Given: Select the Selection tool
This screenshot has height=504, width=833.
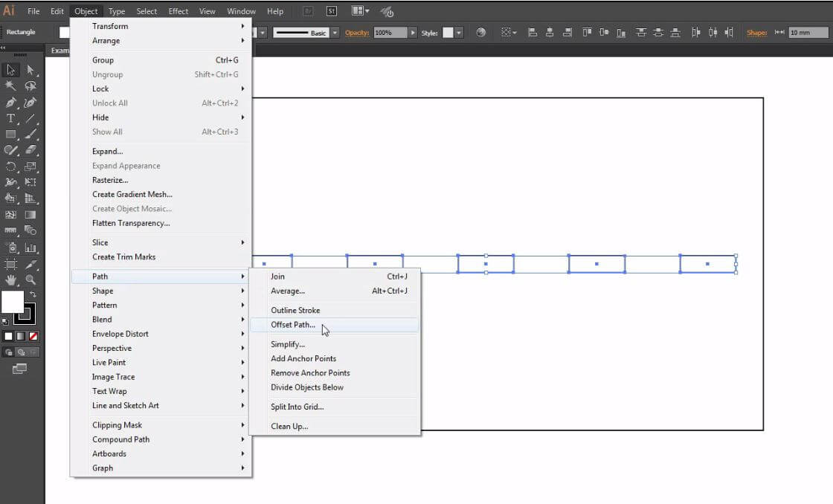Looking at the screenshot, I should click(x=10, y=69).
